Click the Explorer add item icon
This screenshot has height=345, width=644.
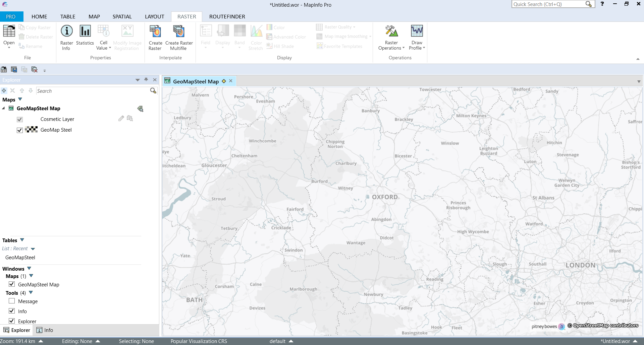point(4,90)
